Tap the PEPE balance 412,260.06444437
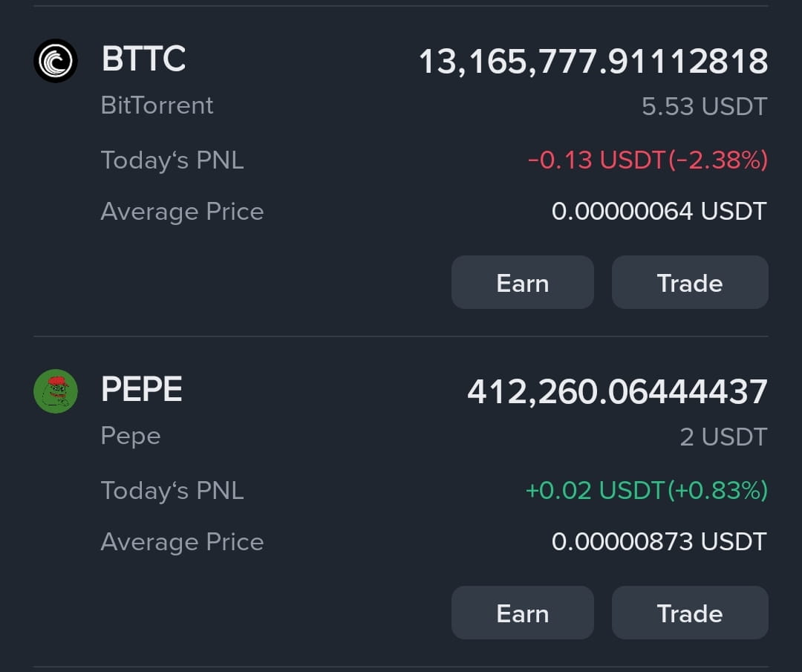This screenshot has height=672, width=802. pos(616,391)
